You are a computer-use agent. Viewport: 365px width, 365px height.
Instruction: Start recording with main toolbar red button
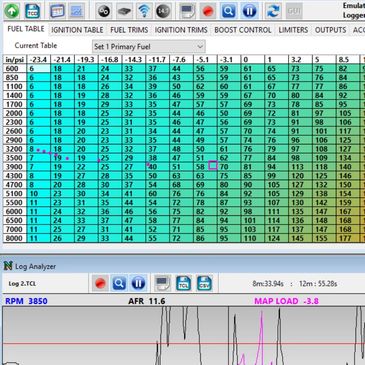(208, 11)
